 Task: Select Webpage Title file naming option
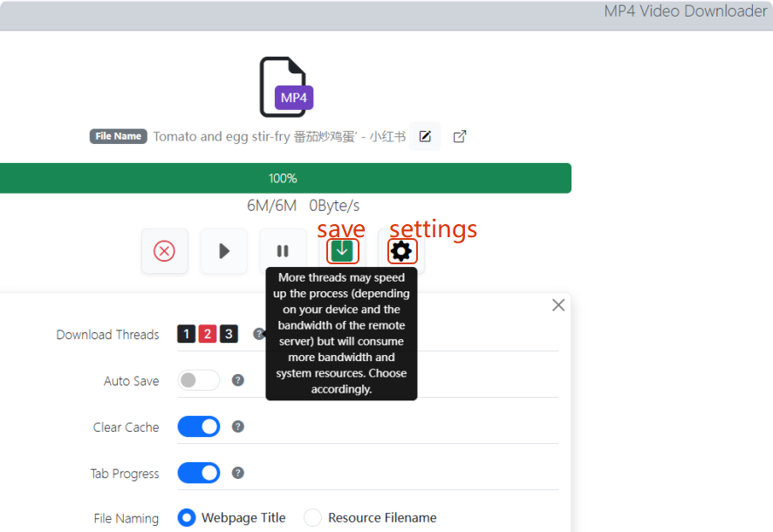187,518
